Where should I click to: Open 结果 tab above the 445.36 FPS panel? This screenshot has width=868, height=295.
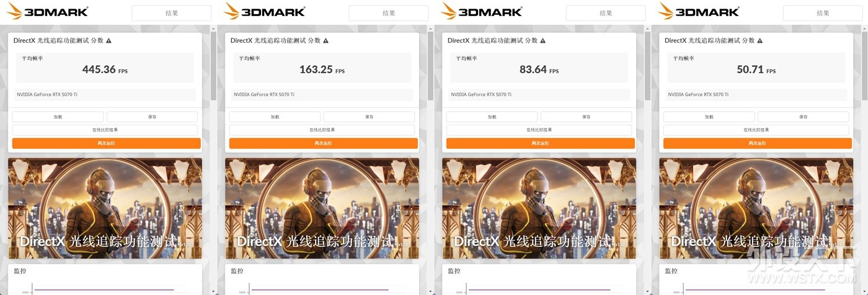[172, 13]
